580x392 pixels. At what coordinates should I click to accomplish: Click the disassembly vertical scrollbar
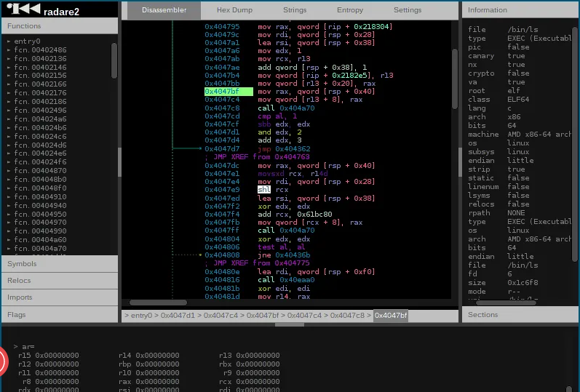pyautogui.click(x=455, y=79)
